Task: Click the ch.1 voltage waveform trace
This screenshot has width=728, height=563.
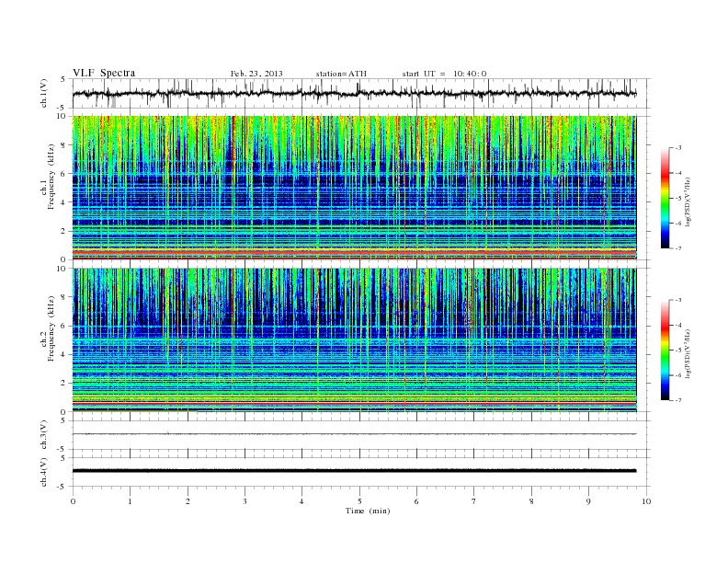Action: coord(354,93)
